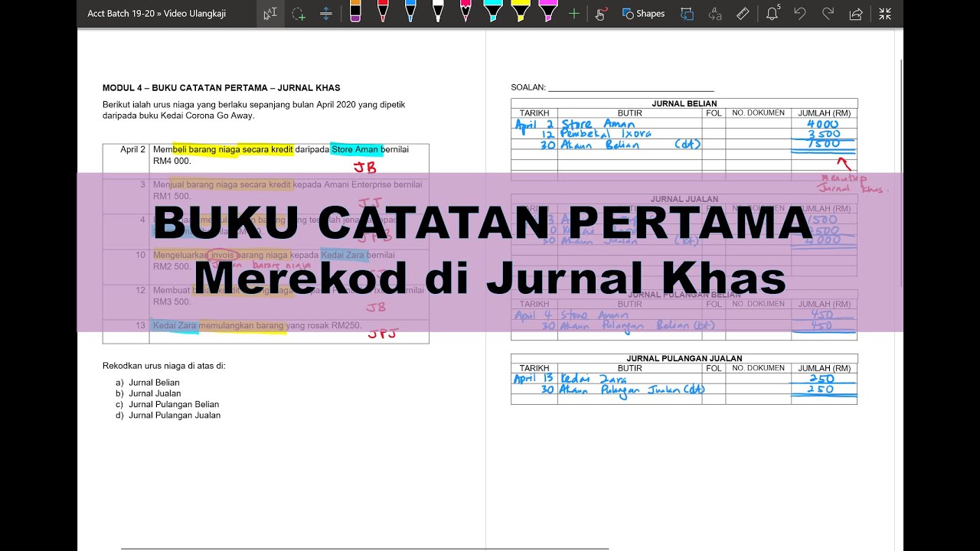980x551 pixels.
Task: Click 'BUKU CATATAN PERTAMA' banner title
Action: (482, 222)
